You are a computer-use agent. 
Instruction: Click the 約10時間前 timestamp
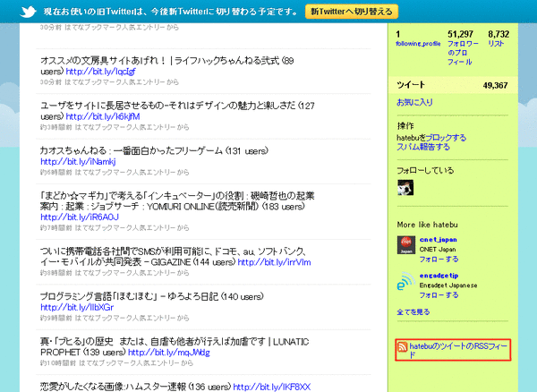(58, 363)
